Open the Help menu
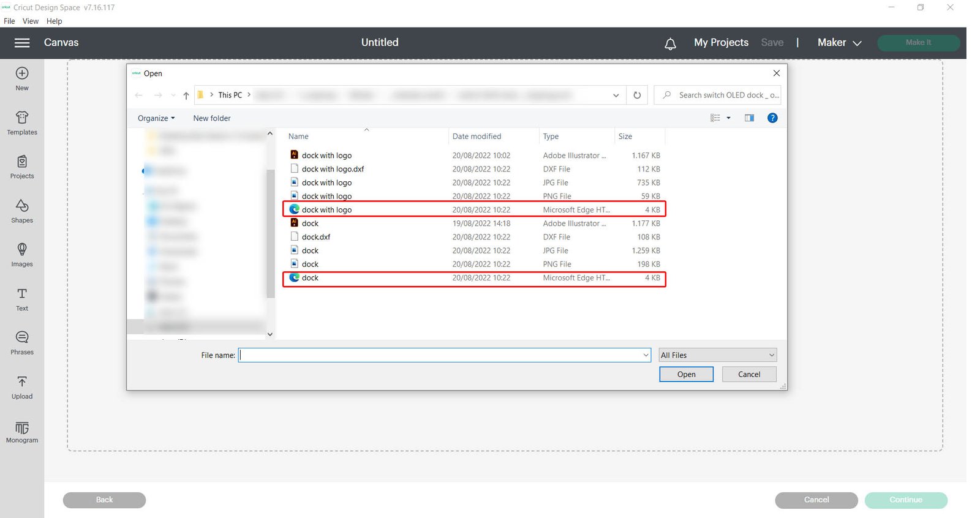980x518 pixels. click(55, 21)
